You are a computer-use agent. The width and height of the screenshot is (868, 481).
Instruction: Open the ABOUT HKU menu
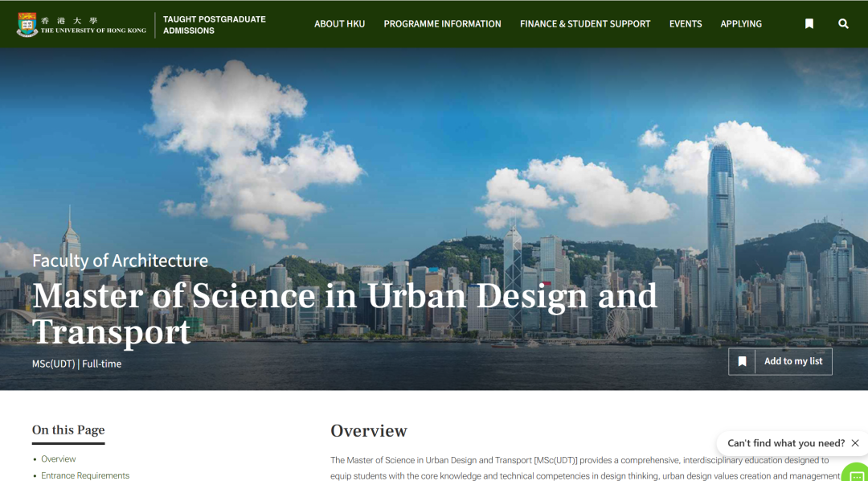pyautogui.click(x=339, y=24)
